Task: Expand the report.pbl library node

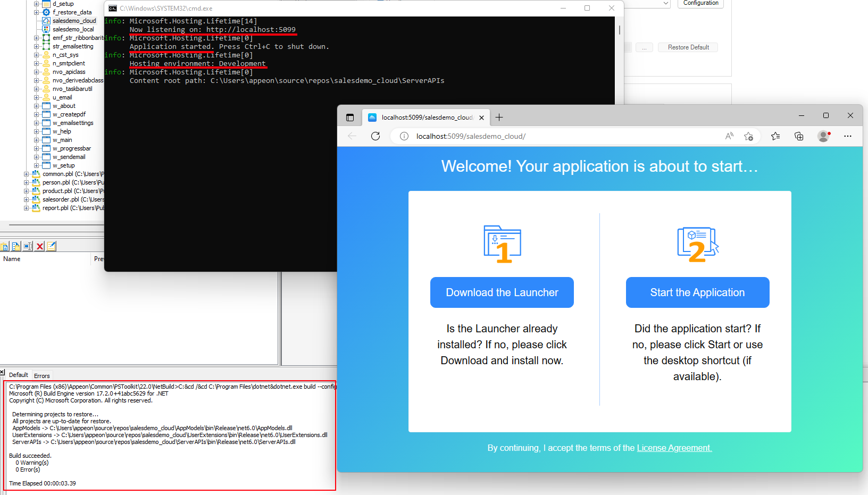Action: (27, 208)
